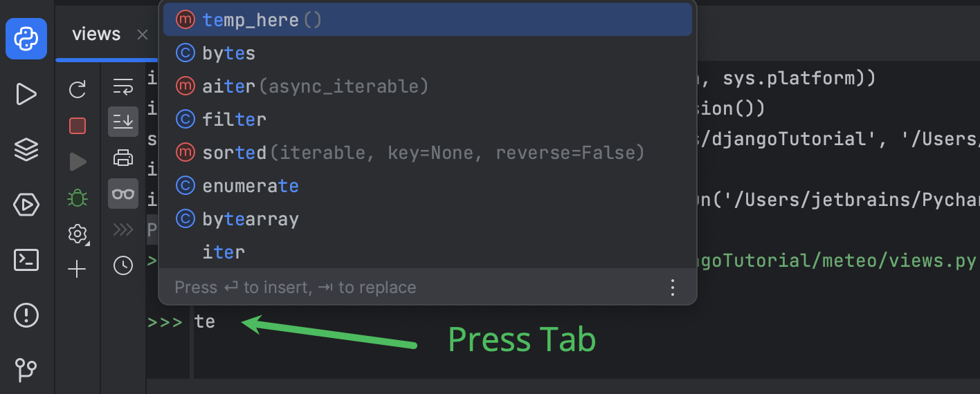Open the Problems tool window

[x=26, y=315]
